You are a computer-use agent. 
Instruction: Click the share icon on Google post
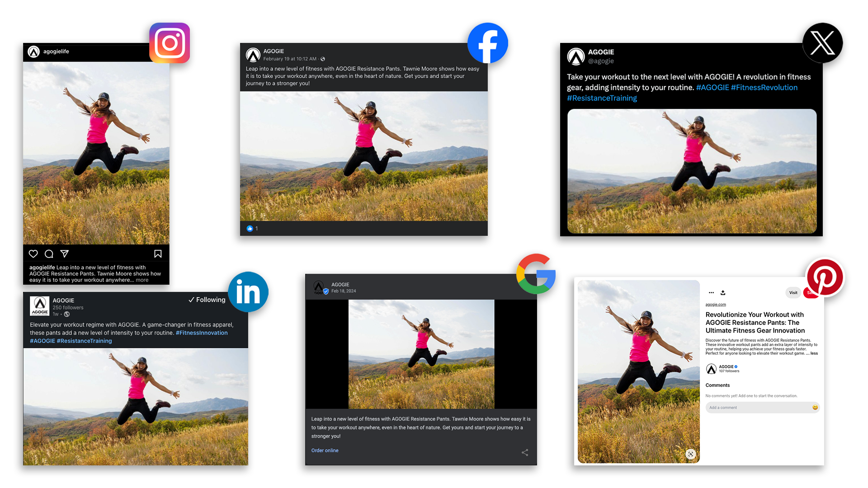pyautogui.click(x=525, y=452)
